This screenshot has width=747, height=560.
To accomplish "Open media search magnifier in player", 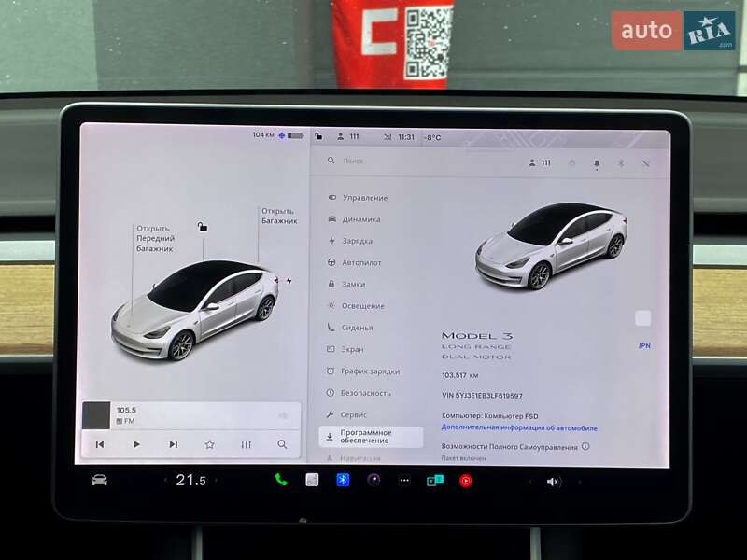I will click(x=281, y=446).
